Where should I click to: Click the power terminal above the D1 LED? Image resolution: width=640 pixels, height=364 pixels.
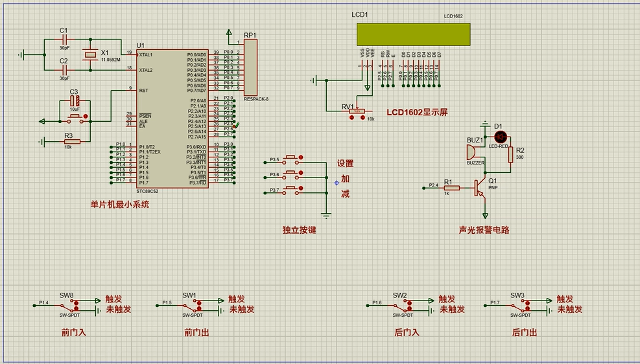[485, 124]
